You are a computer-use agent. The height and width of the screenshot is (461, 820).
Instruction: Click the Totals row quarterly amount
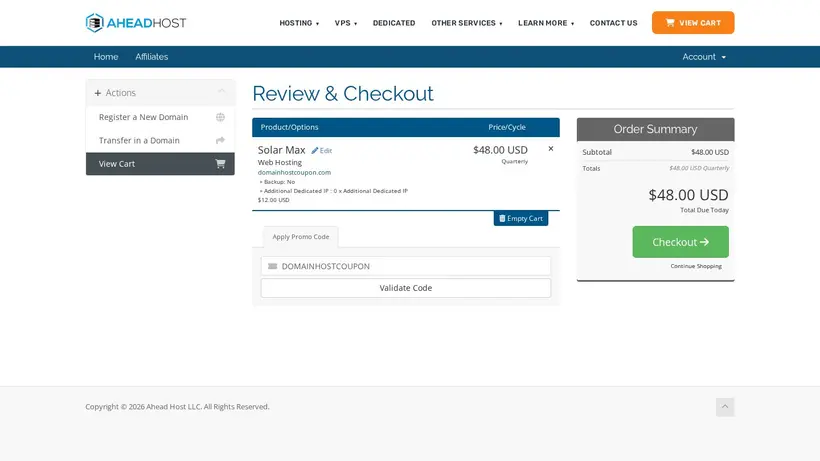[x=699, y=168]
